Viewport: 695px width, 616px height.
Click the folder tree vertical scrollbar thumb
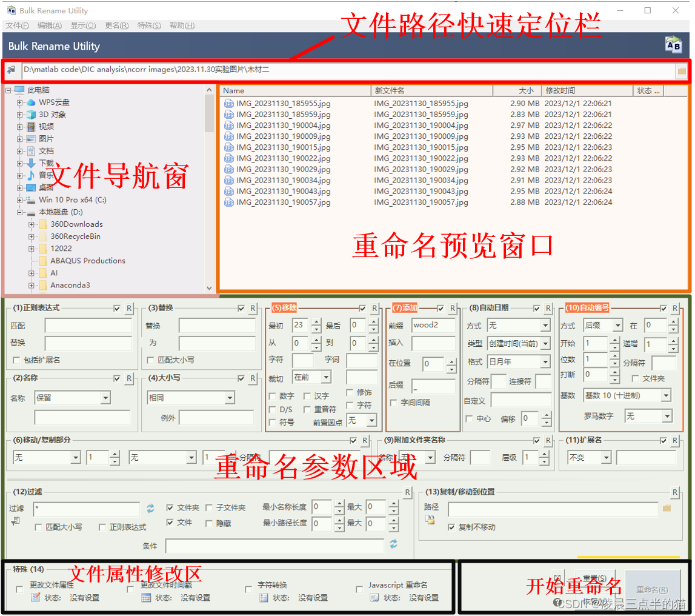point(209,113)
